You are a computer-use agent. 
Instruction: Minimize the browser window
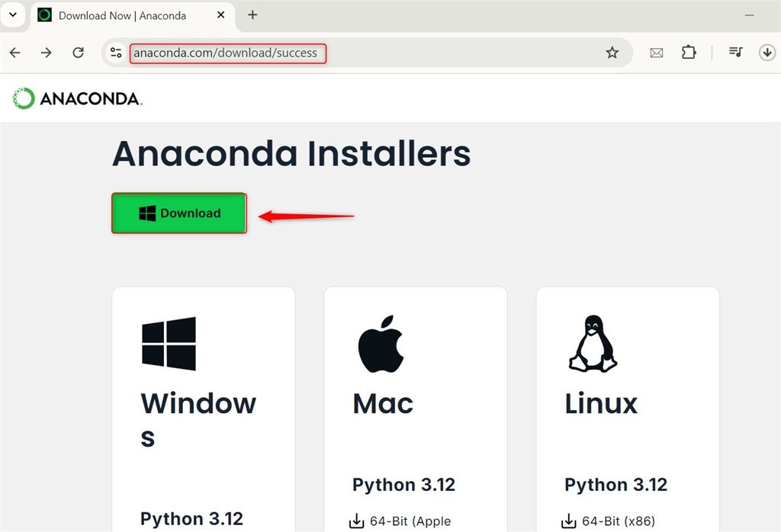pyautogui.click(x=749, y=15)
